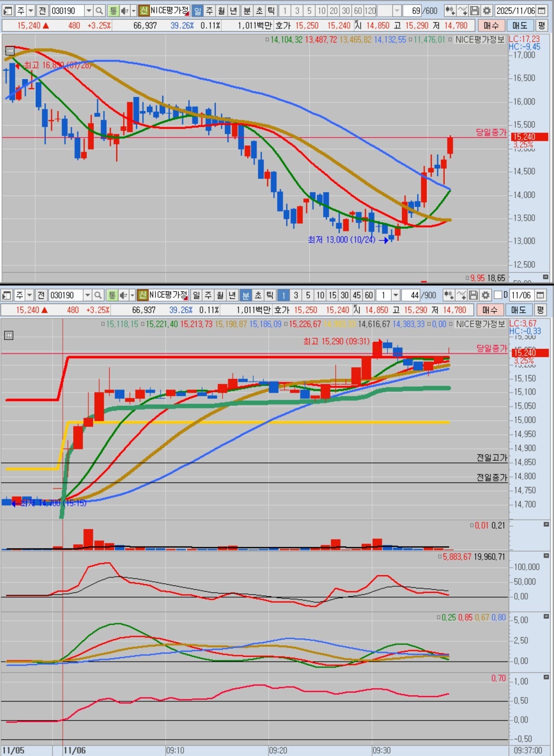Select the 3 minute interval in bottom chart
This screenshot has height=756, width=554.
[x=296, y=295]
